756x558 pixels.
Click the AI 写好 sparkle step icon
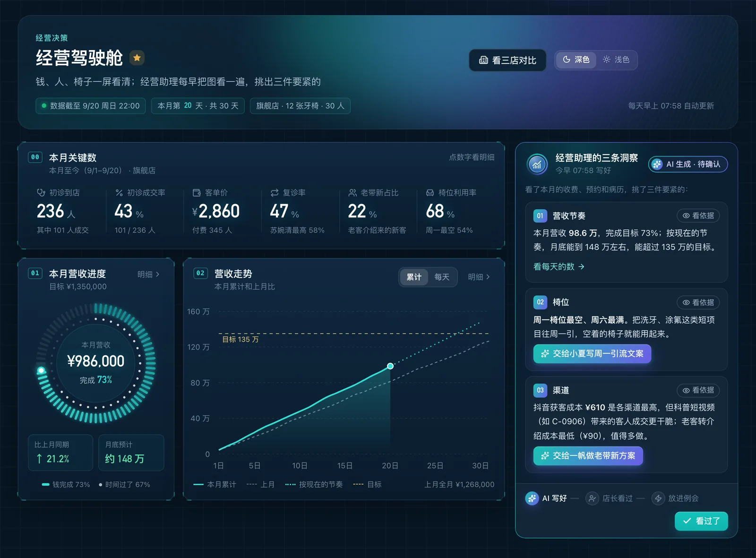pos(532,498)
